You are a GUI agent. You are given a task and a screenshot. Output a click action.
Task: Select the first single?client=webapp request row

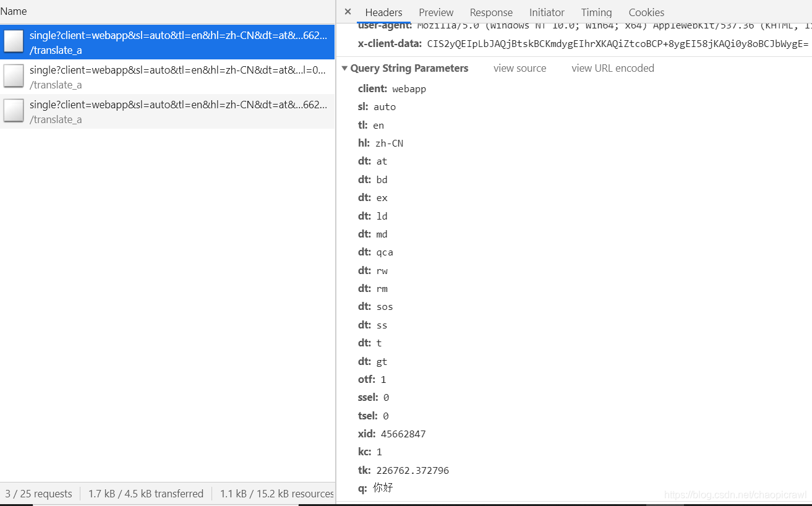coord(167,42)
